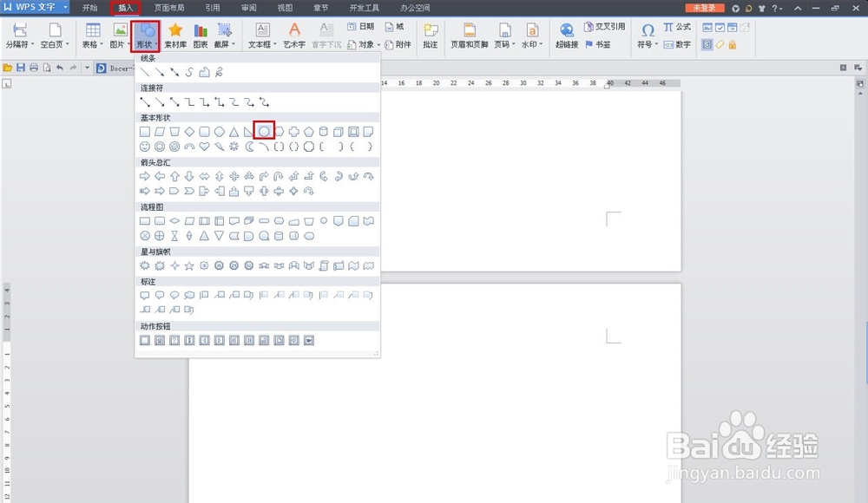Select the lightning bolt shape
Screen dimensions: 868x503
coord(220,147)
